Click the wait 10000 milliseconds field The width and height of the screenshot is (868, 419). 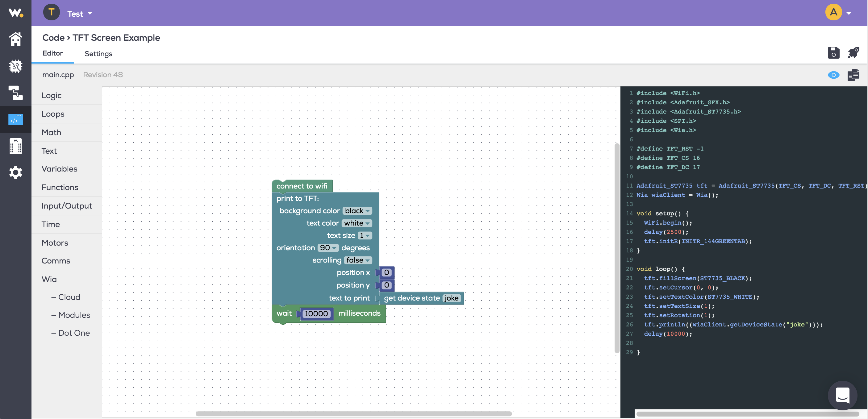click(316, 313)
